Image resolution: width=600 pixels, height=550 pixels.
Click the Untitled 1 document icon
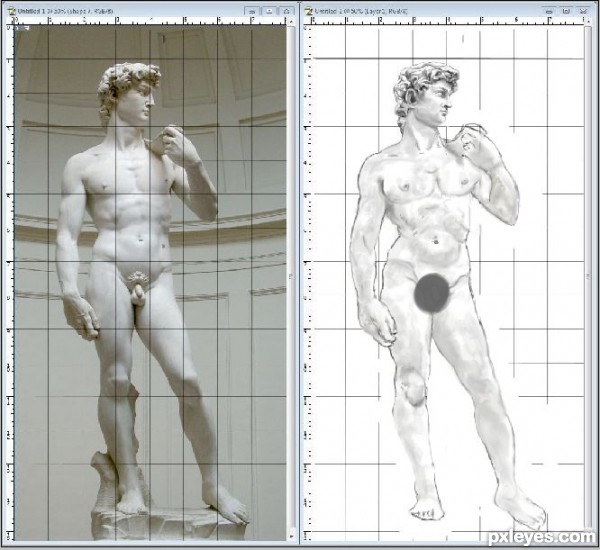coord(13,11)
